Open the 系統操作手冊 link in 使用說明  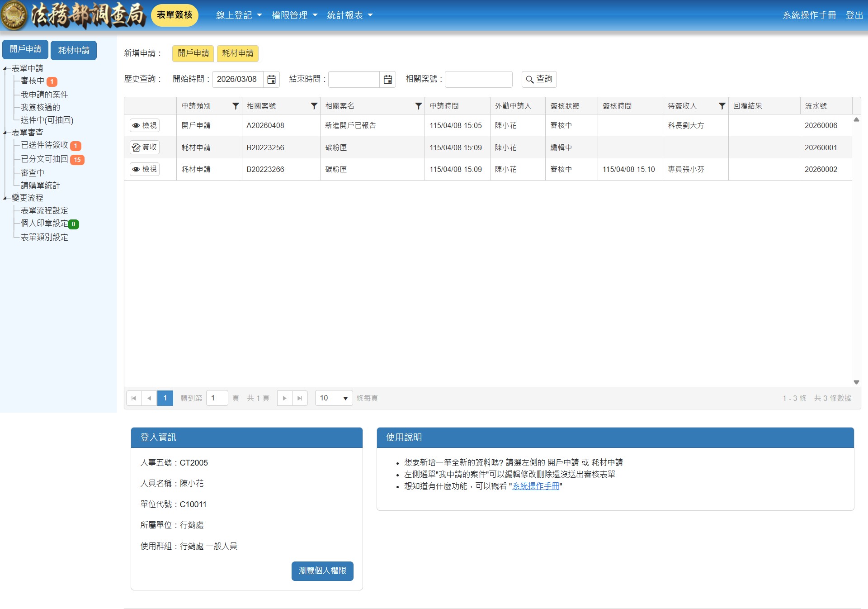(535, 486)
